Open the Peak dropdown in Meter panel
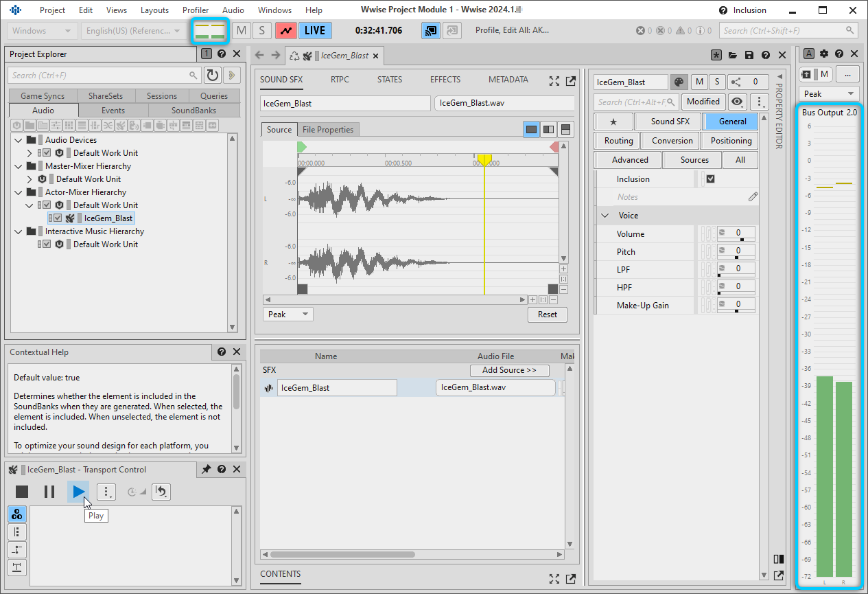 click(829, 94)
